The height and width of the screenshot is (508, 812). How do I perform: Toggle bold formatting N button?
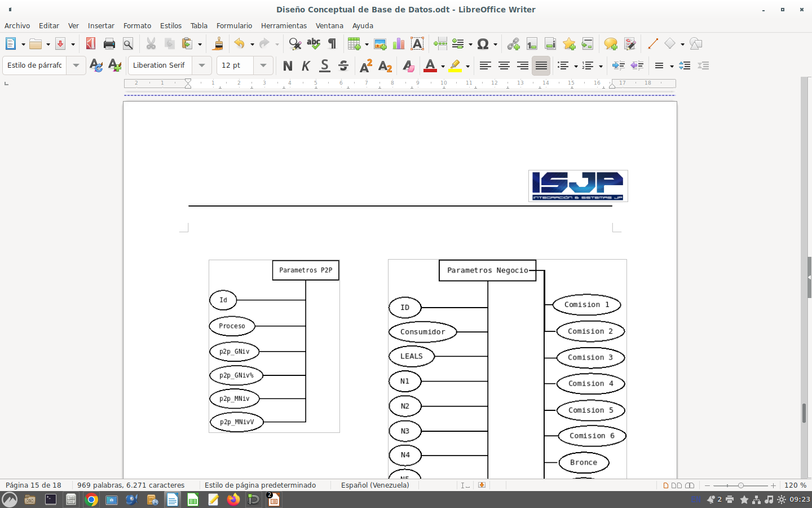[x=288, y=65]
